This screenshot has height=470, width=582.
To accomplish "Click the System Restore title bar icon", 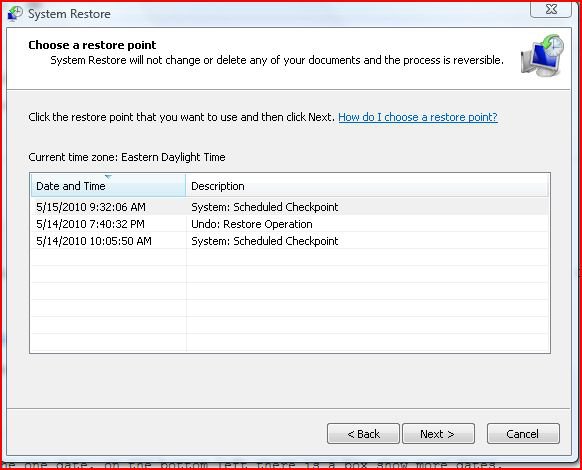I will [x=15, y=13].
